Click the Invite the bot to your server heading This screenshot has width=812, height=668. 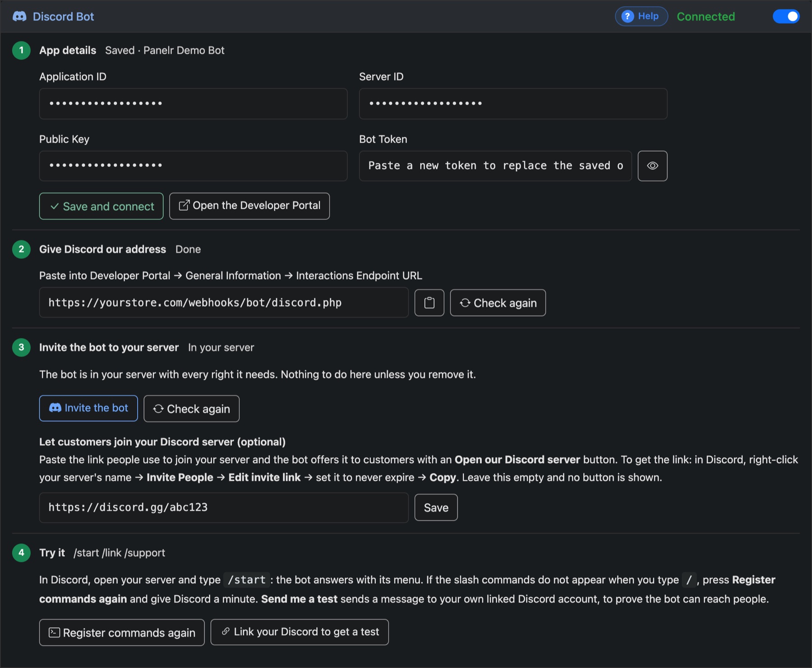[x=109, y=347]
